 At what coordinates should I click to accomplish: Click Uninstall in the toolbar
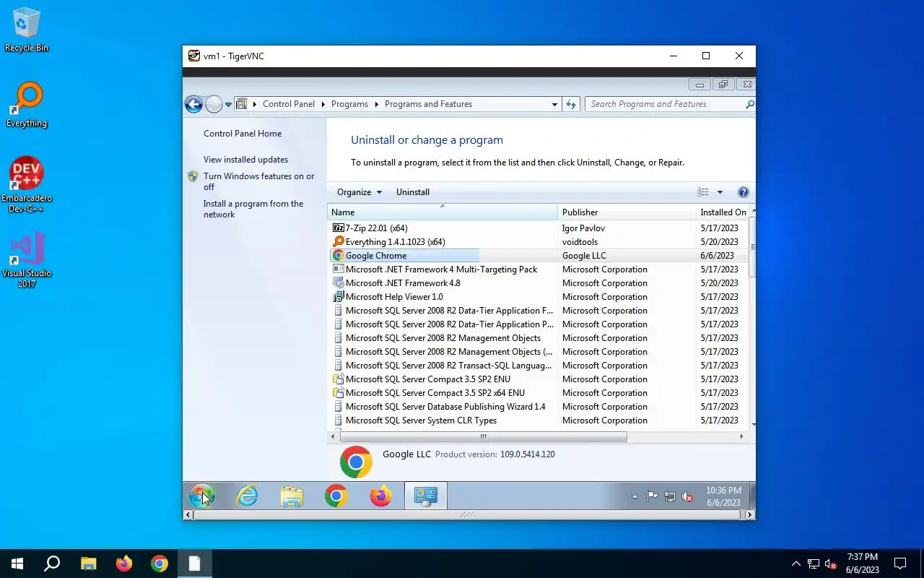[x=413, y=192]
